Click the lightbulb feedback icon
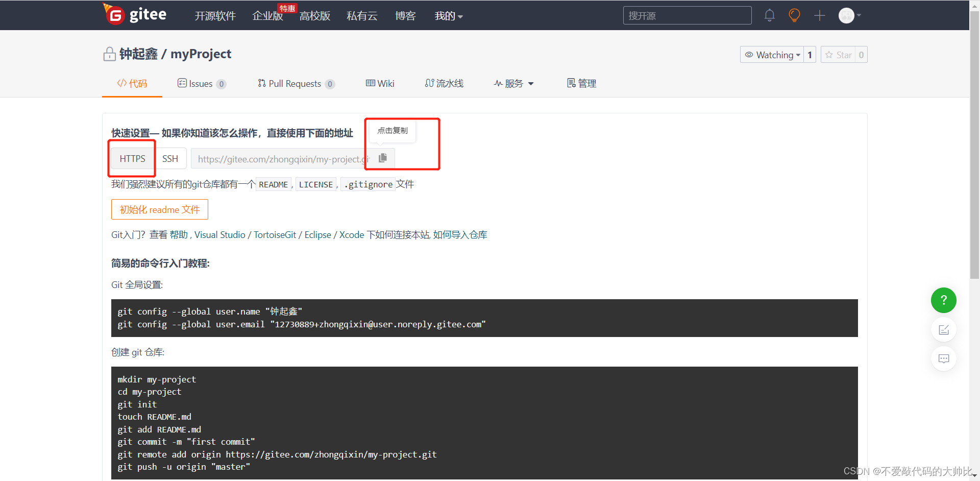This screenshot has height=481, width=980. pos(794,15)
